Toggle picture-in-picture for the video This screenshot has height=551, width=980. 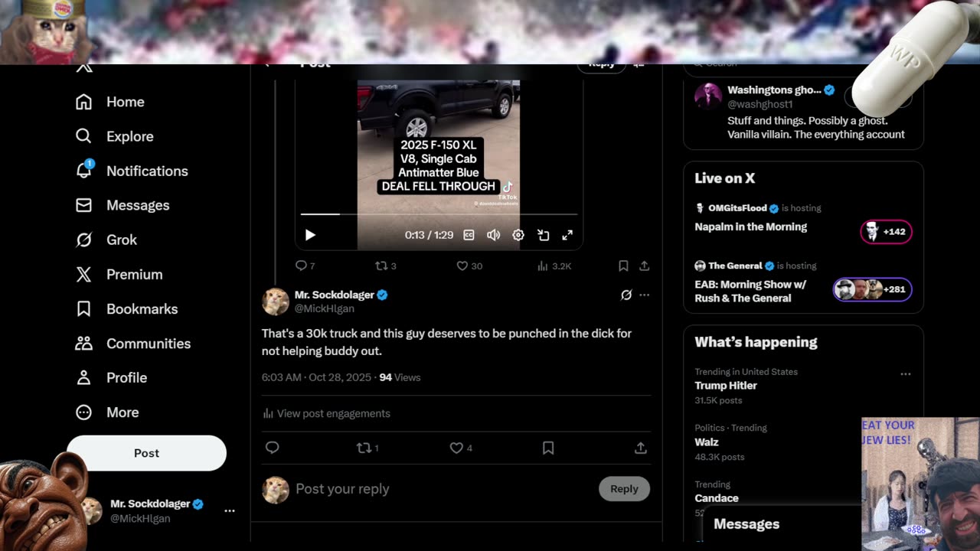[x=543, y=235]
